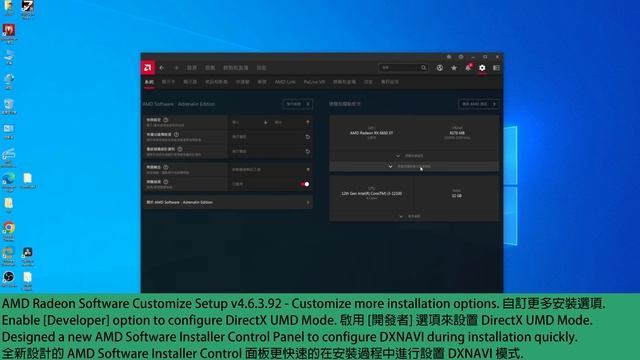Switch to the ReLive VR sub-tab
This screenshot has width=640, height=360.
click(x=314, y=82)
